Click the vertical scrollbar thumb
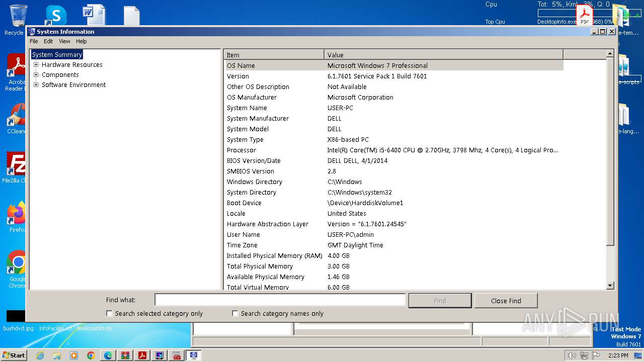 coord(610,151)
